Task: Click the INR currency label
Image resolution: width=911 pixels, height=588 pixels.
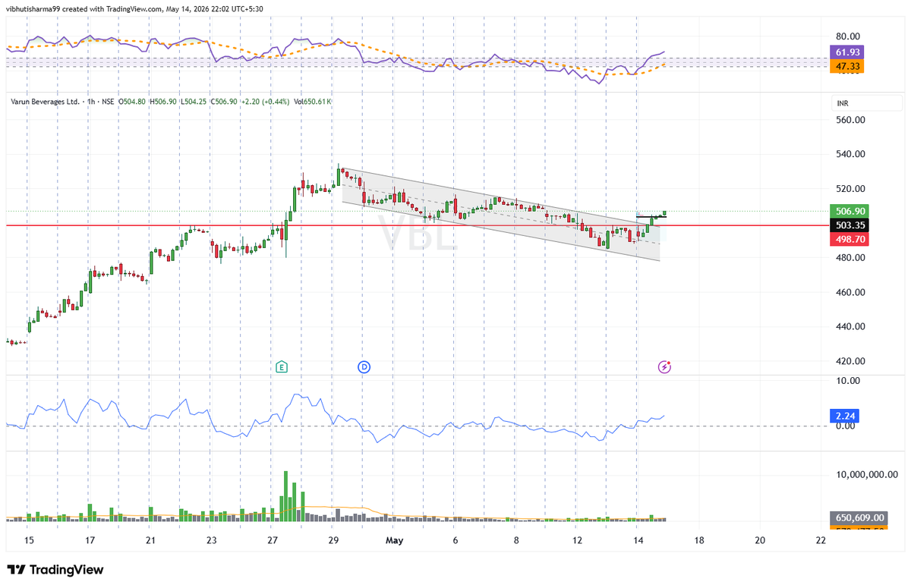Action: click(x=842, y=102)
